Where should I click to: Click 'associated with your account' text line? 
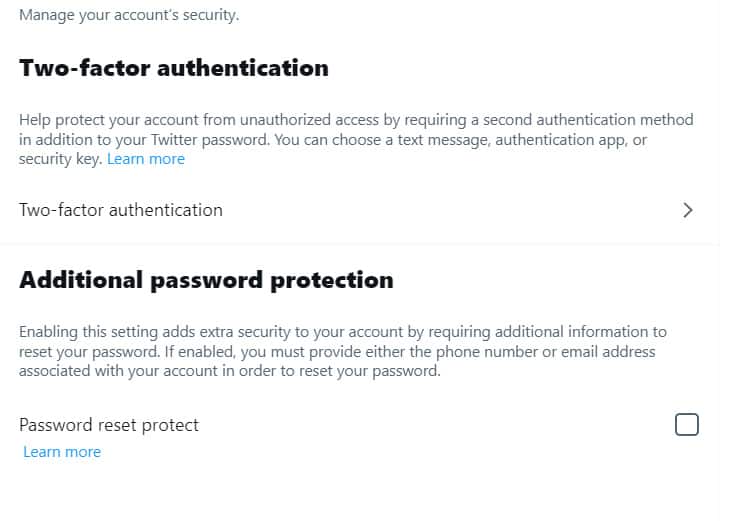pyautogui.click(x=120, y=371)
